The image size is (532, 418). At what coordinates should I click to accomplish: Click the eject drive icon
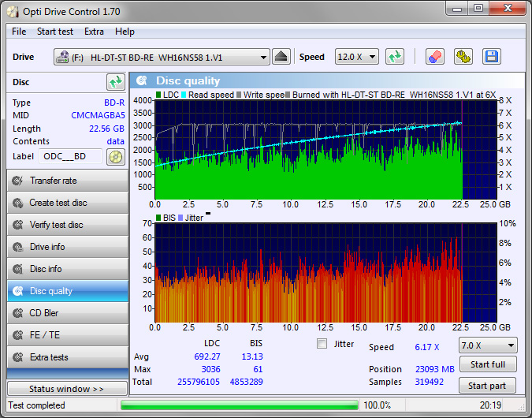pyautogui.click(x=282, y=57)
